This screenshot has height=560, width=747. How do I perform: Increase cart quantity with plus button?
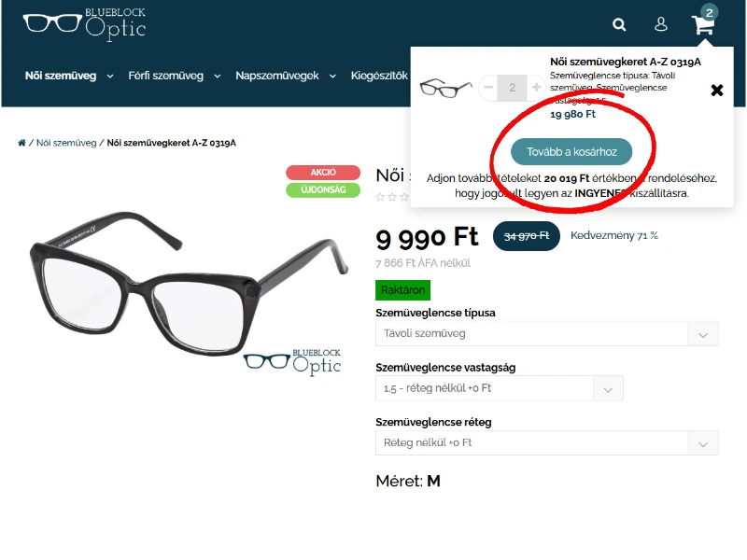[536, 88]
